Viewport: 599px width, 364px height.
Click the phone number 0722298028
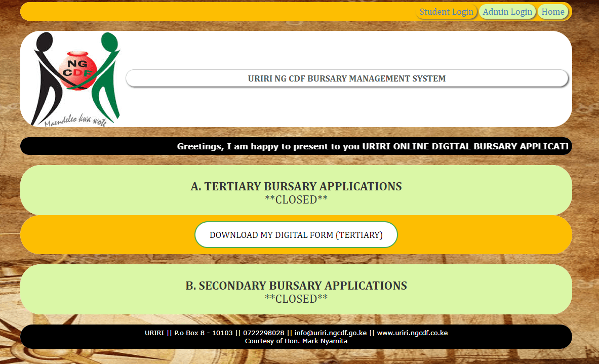(x=262, y=333)
